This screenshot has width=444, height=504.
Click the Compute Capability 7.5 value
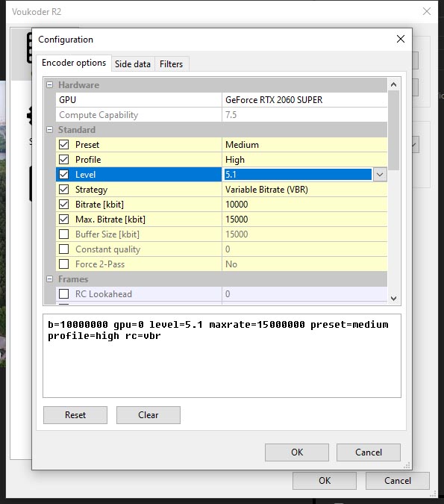click(x=304, y=115)
